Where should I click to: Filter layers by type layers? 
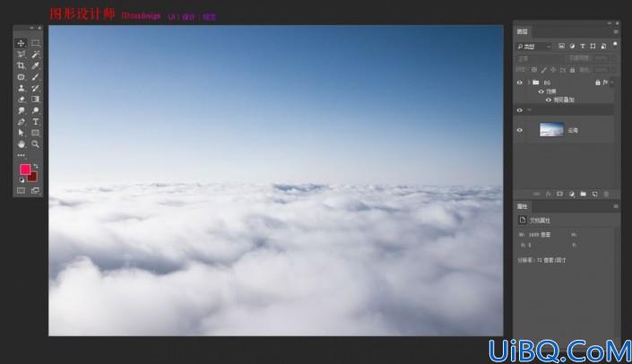click(x=583, y=47)
